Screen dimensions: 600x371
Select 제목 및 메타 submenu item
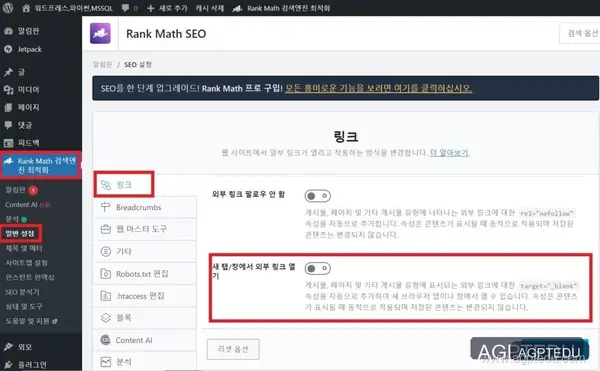point(24,248)
